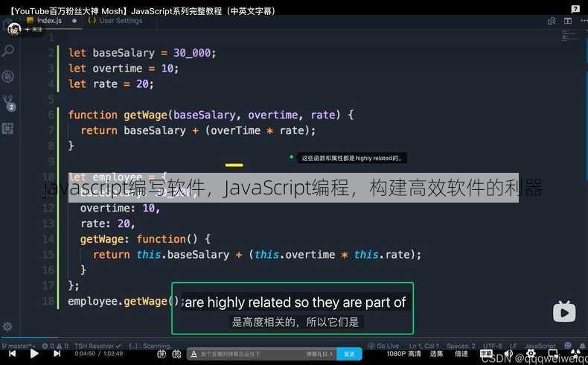Skip to the next video

(57, 353)
